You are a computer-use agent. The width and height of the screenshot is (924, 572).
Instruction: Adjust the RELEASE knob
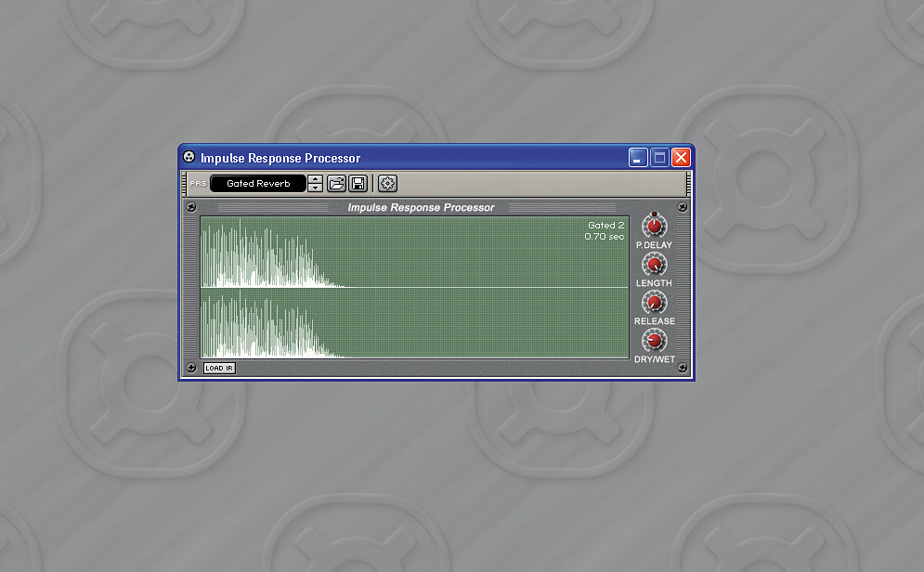654,303
